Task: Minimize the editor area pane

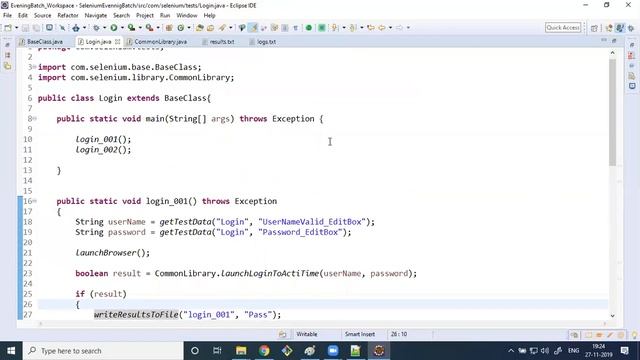Action: [x=604, y=40]
